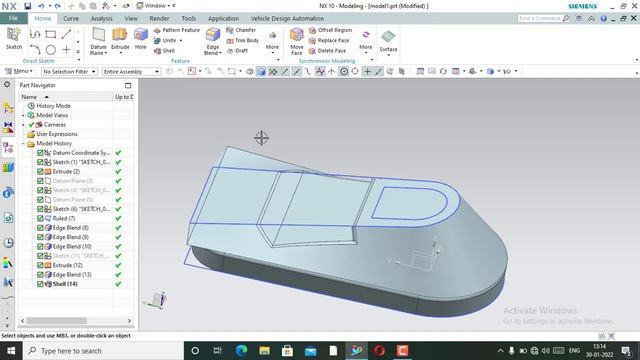Undo the last action
This screenshot has height=360, width=640.
click(x=41, y=6)
